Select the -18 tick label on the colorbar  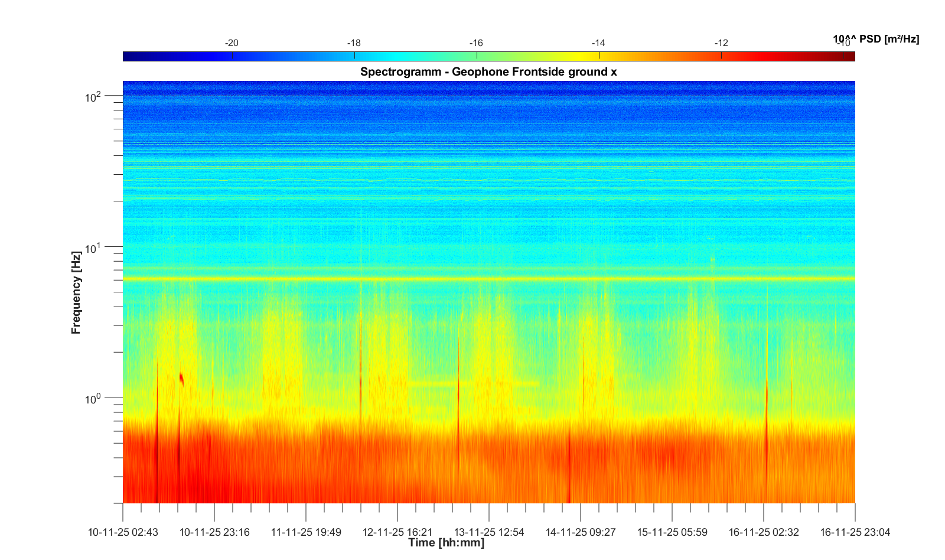pyautogui.click(x=354, y=43)
